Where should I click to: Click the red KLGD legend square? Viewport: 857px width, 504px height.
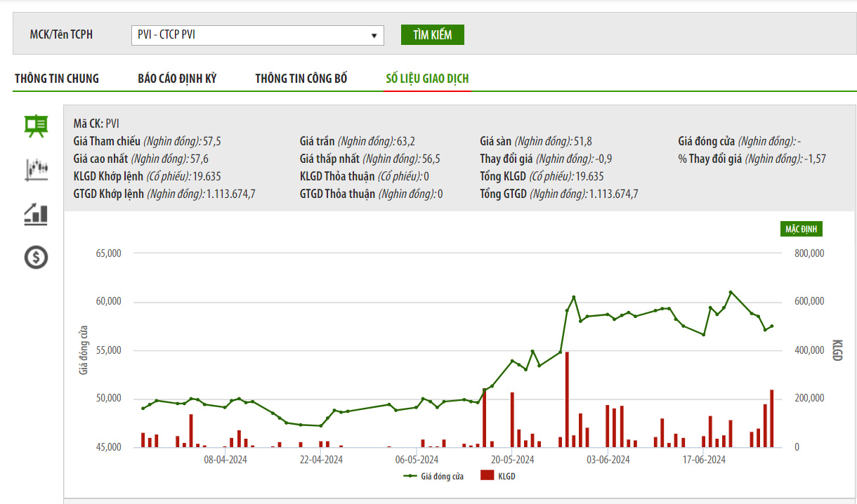487,476
